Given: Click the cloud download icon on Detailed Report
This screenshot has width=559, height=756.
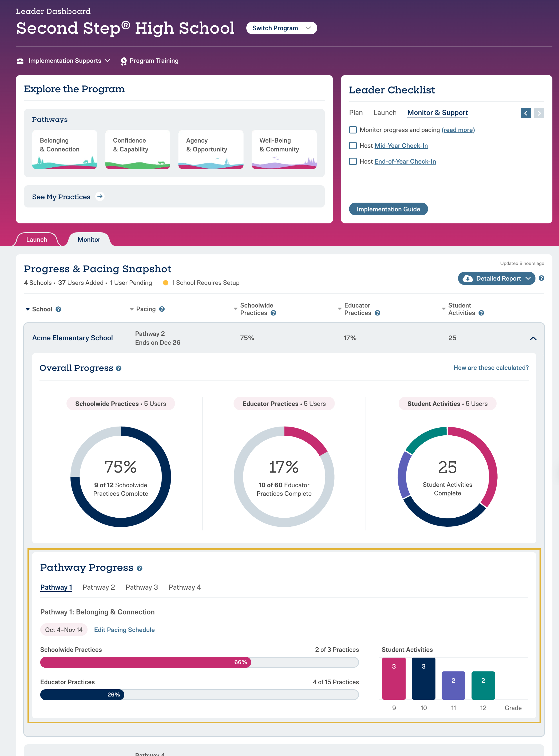Looking at the screenshot, I should coord(467,278).
